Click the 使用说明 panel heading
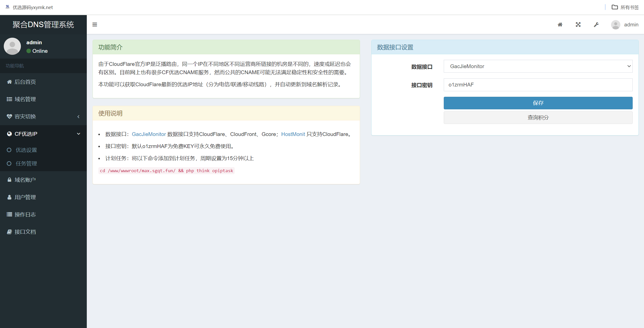The image size is (644, 328). click(x=110, y=113)
